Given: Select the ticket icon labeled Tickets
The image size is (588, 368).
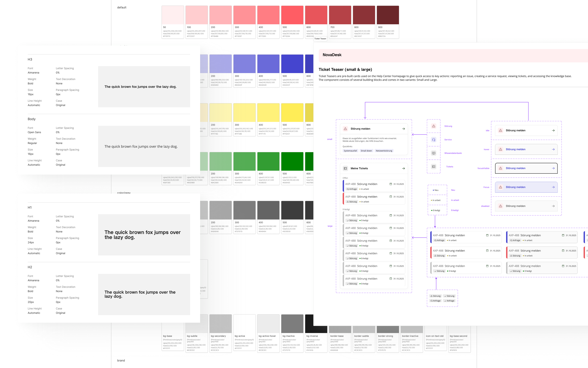Looking at the screenshot, I should [433, 167].
